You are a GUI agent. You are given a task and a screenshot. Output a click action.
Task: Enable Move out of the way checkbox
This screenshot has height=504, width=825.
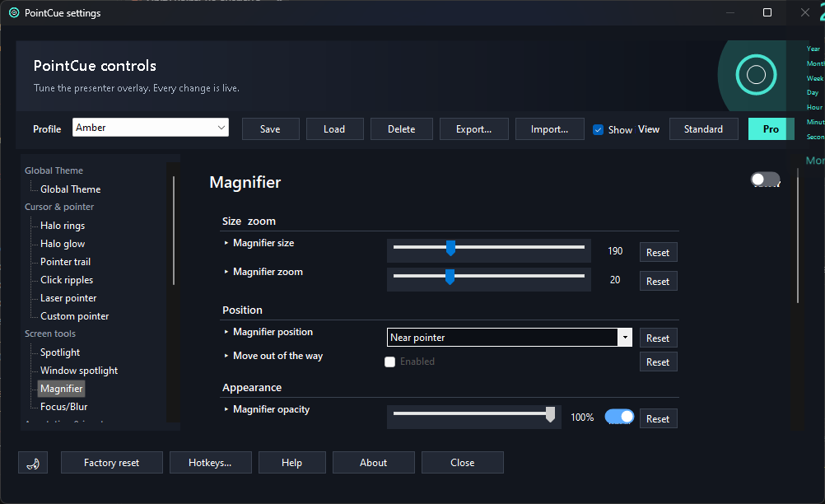pyautogui.click(x=390, y=362)
